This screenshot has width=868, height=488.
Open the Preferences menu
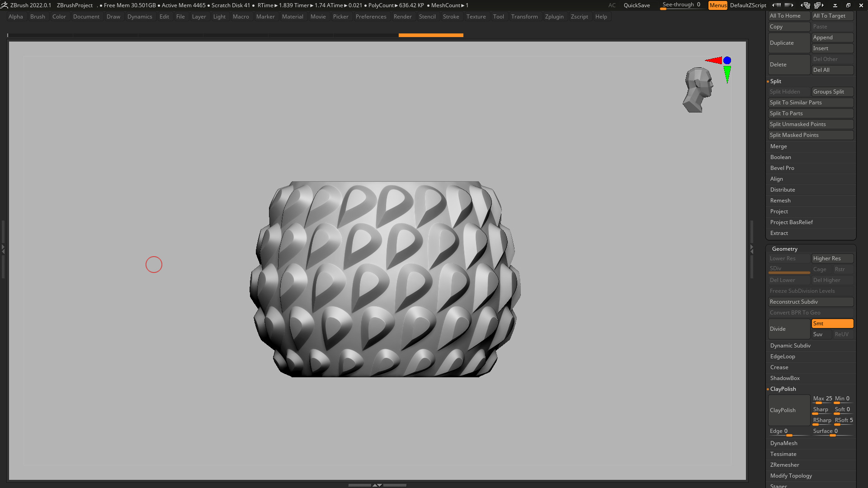pos(371,17)
